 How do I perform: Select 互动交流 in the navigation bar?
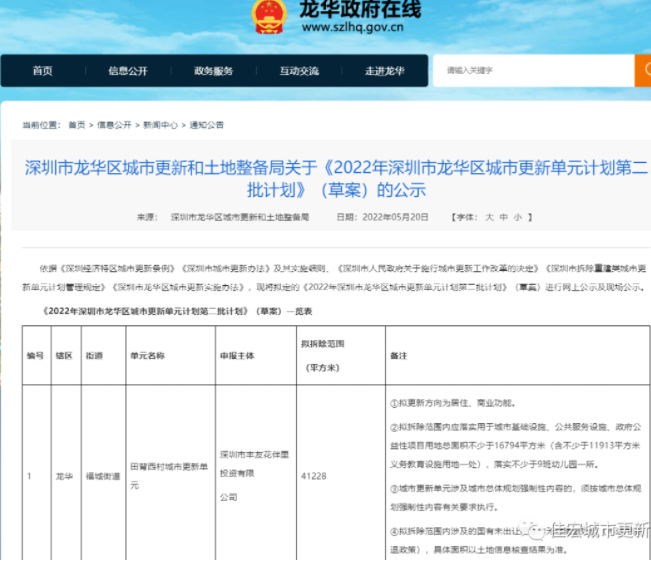pyautogui.click(x=299, y=71)
